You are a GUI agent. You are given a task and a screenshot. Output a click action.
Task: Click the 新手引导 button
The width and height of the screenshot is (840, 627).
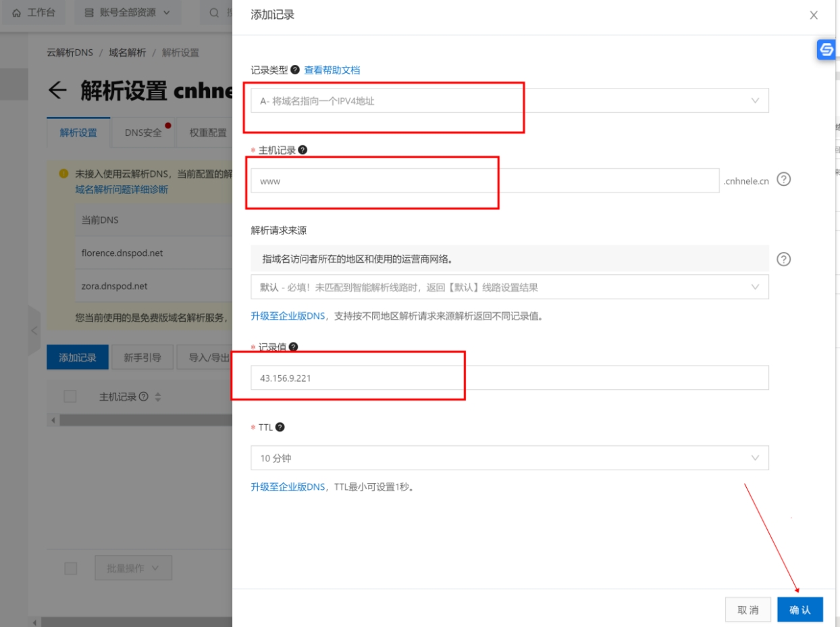pos(142,357)
